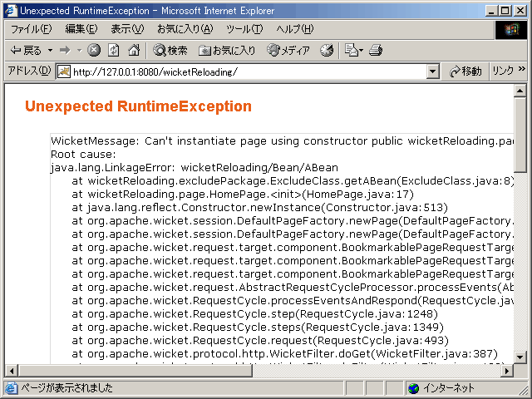Click the Stop loading icon
532x399 pixels.
click(94, 50)
